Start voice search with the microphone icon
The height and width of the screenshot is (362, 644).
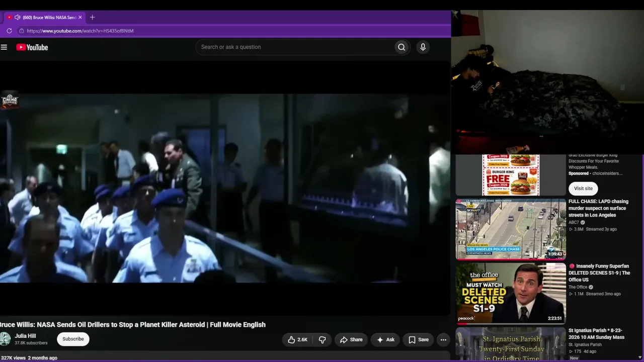[423, 47]
